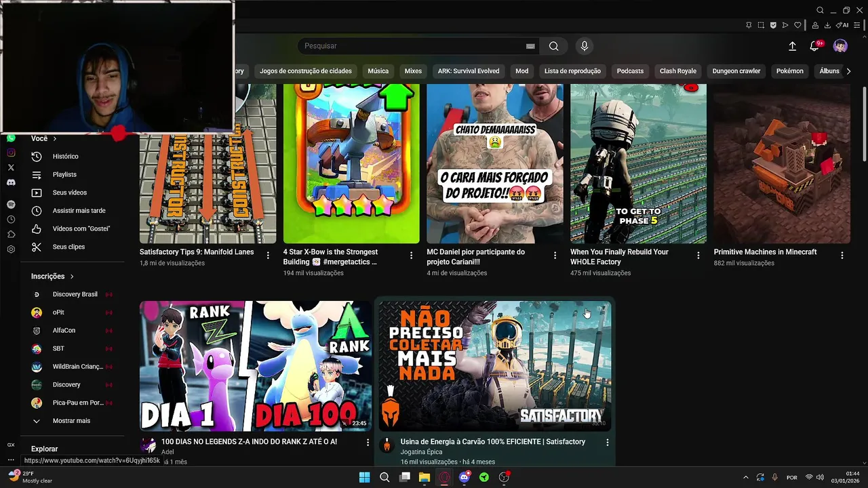The width and height of the screenshot is (868, 488).
Task: Open the ad blocker shield icon
Action: coord(773,25)
